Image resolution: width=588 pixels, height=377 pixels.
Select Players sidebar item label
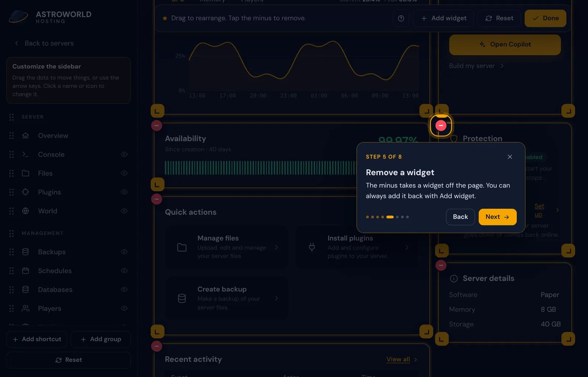(x=50, y=308)
